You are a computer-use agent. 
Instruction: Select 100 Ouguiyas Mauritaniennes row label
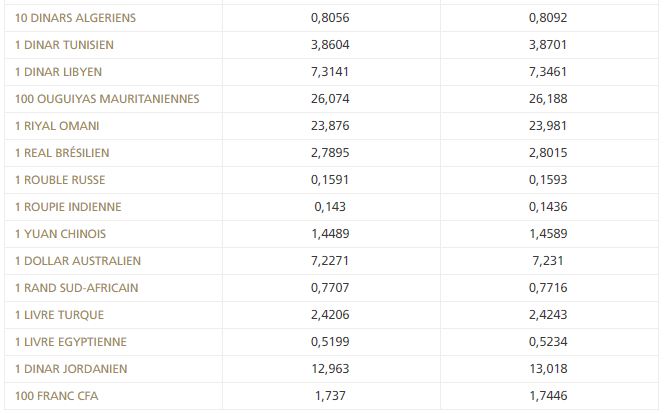[x=107, y=99]
